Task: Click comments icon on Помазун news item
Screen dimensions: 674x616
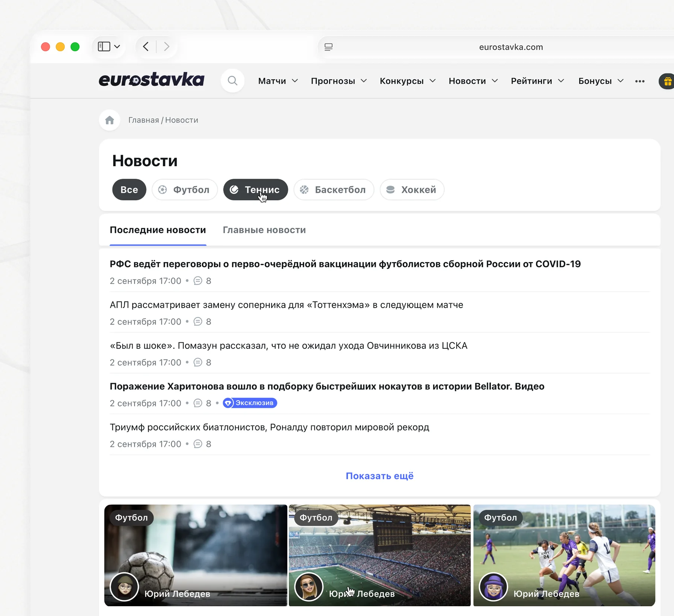Action: click(x=198, y=363)
